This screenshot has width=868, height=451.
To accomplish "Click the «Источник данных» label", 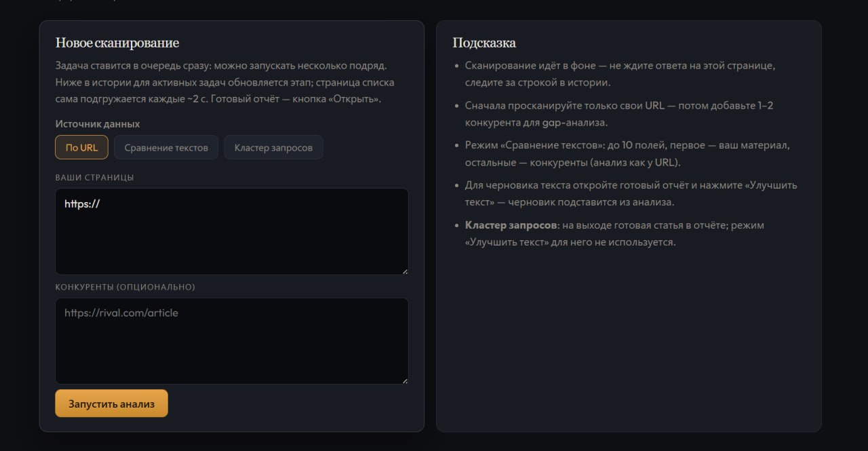I will click(98, 124).
